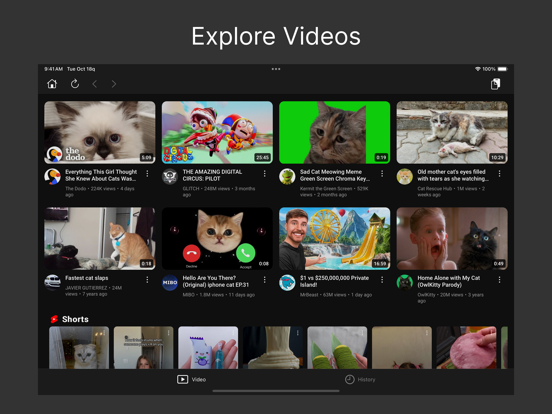Image resolution: width=552 pixels, height=414 pixels.
Task: Open title 'Home Alone with My Cat'
Action: point(449,281)
